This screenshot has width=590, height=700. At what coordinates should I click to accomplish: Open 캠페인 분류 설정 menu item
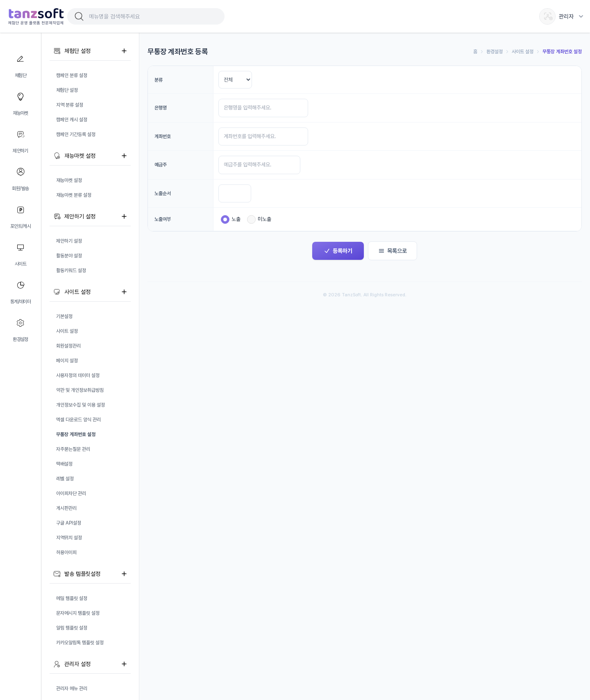[x=72, y=75]
